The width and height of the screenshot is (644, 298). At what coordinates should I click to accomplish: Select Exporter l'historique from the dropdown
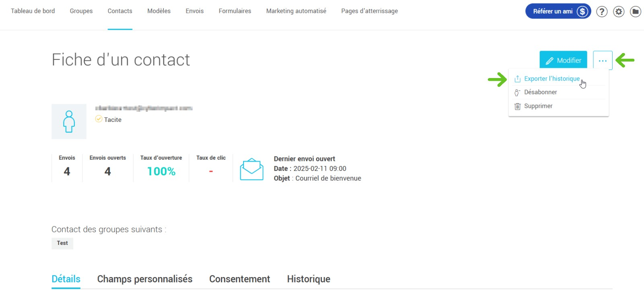coord(552,79)
